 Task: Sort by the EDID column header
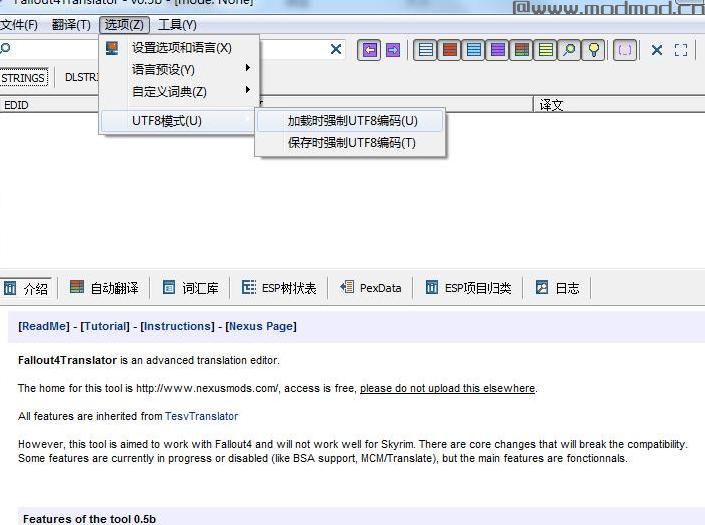pos(49,105)
